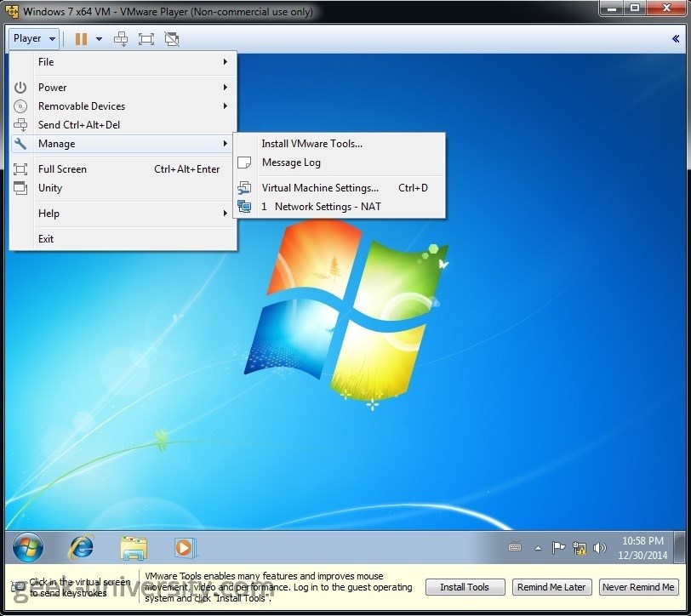Open Virtual Machine Settings...
The width and height of the screenshot is (691, 616).
tap(340, 188)
